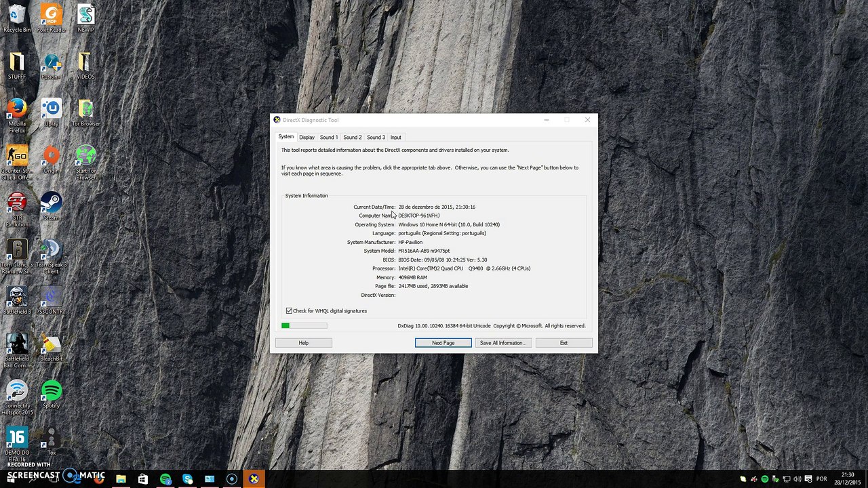This screenshot has height=488, width=868.
Task: Open the network icon in system tray
Action: click(x=787, y=479)
